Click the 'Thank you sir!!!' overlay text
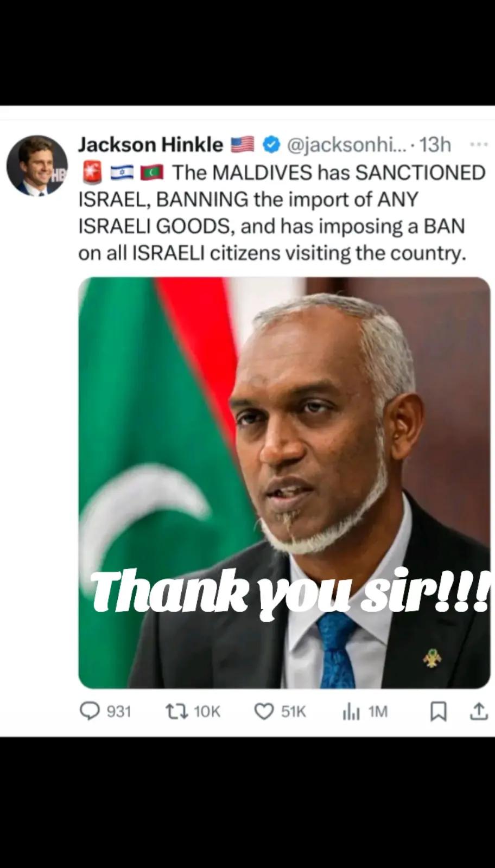This screenshot has height=868, width=495. pos(290,592)
